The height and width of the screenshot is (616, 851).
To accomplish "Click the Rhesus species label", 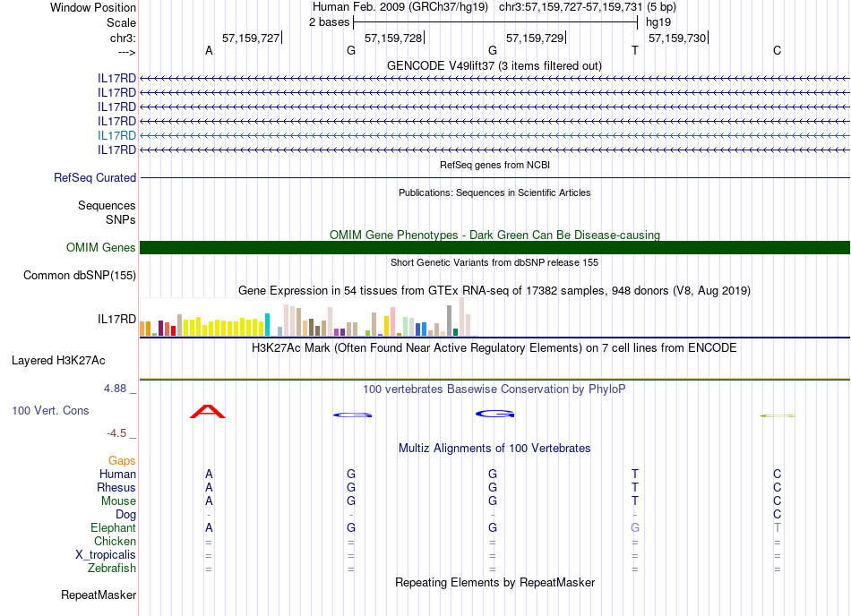I will coord(116,487).
